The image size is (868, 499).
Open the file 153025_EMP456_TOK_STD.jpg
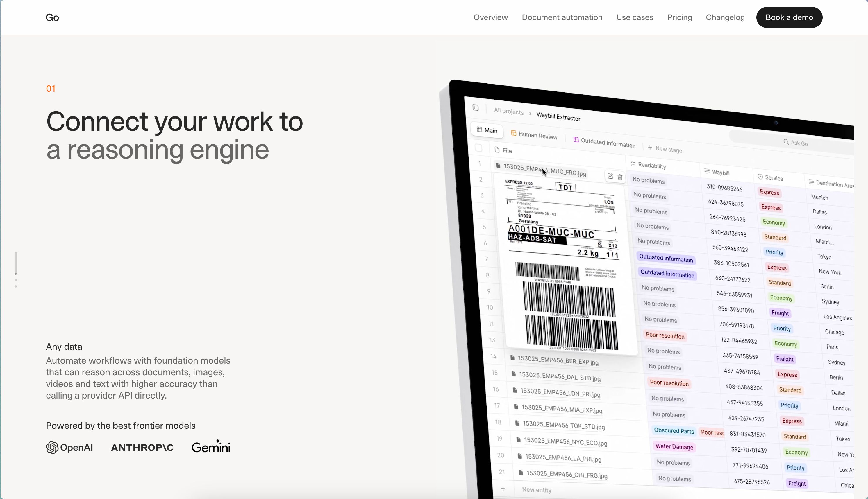tap(563, 425)
